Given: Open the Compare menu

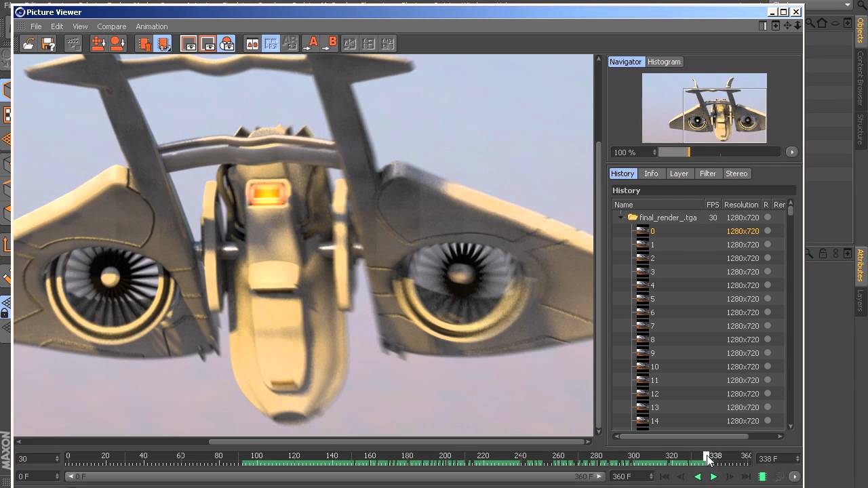Looking at the screenshot, I should click(x=111, y=26).
